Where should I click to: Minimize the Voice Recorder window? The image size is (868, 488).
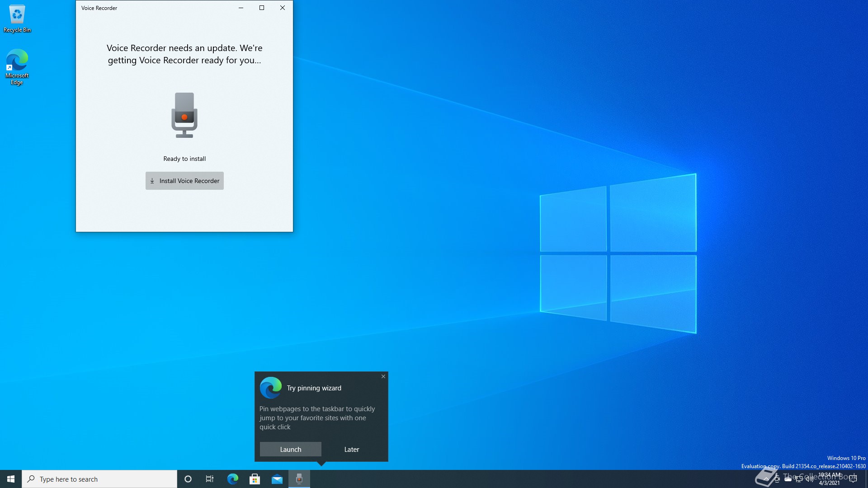pos(241,8)
